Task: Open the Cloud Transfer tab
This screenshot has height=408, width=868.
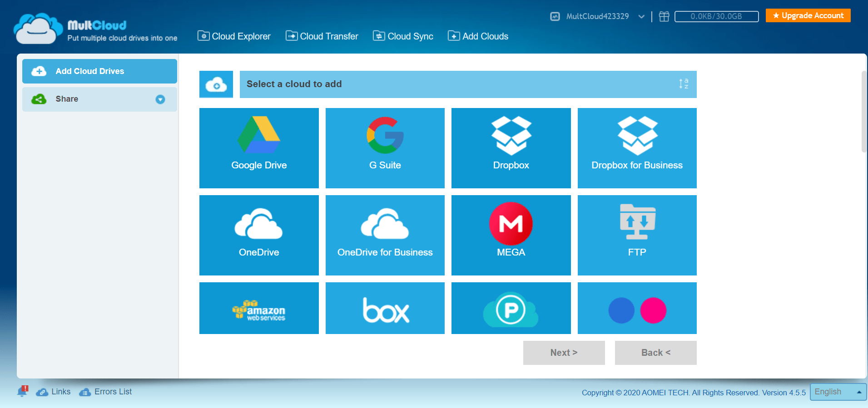Action: [322, 36]
